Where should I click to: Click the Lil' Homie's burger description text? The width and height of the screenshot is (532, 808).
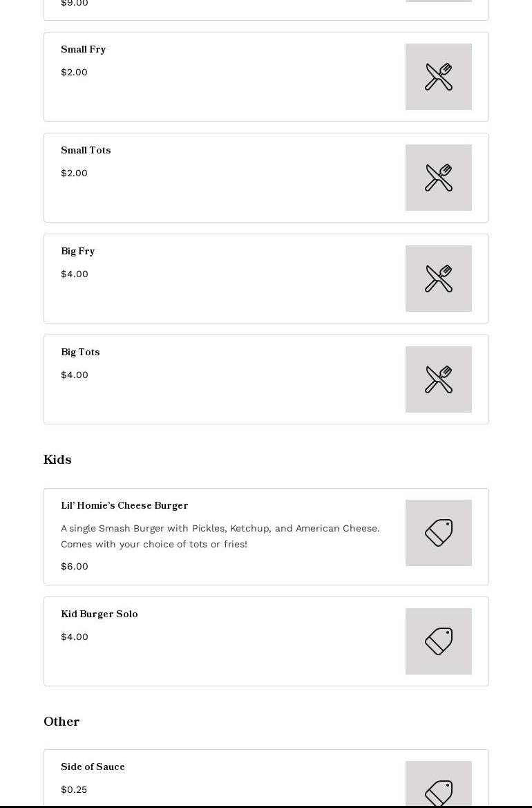click(x=220, y=536)
